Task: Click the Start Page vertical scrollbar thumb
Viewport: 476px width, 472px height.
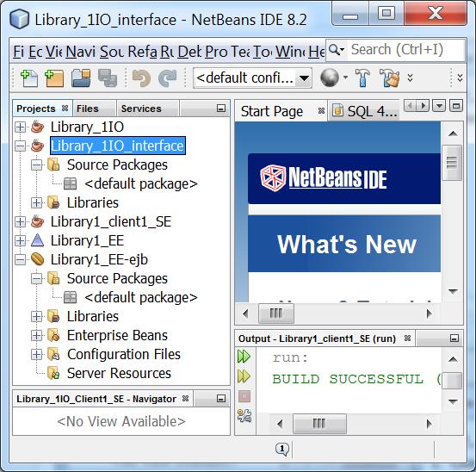Action: tap(452, 163)
